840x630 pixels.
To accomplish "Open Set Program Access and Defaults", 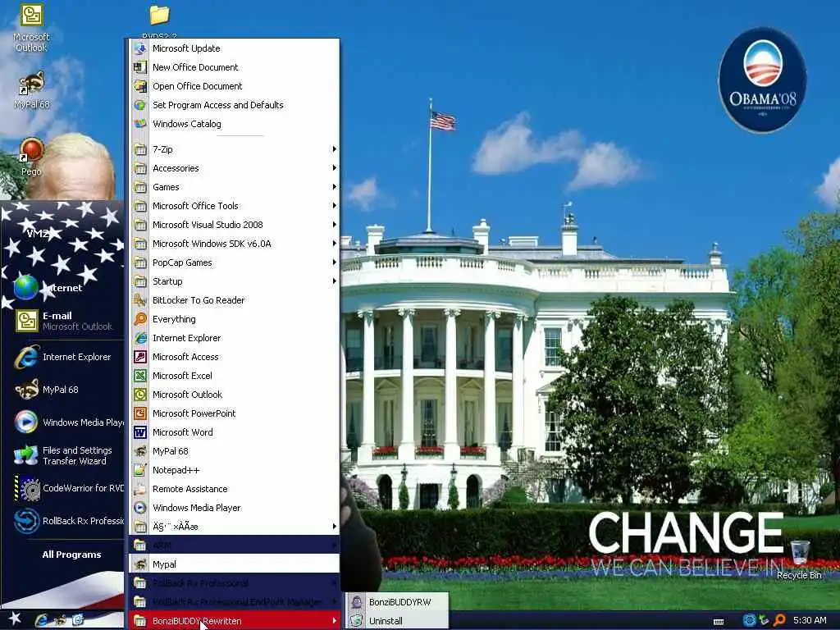I will 234,105.
